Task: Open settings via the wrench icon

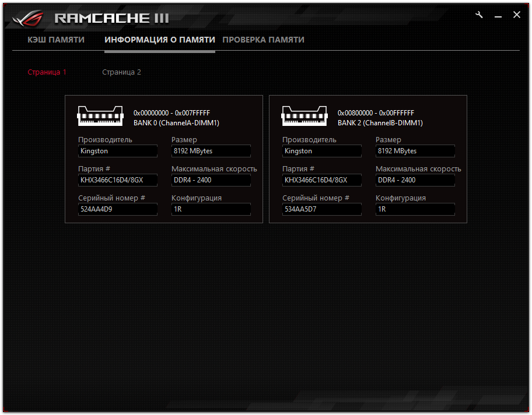Action: [479, 15]
